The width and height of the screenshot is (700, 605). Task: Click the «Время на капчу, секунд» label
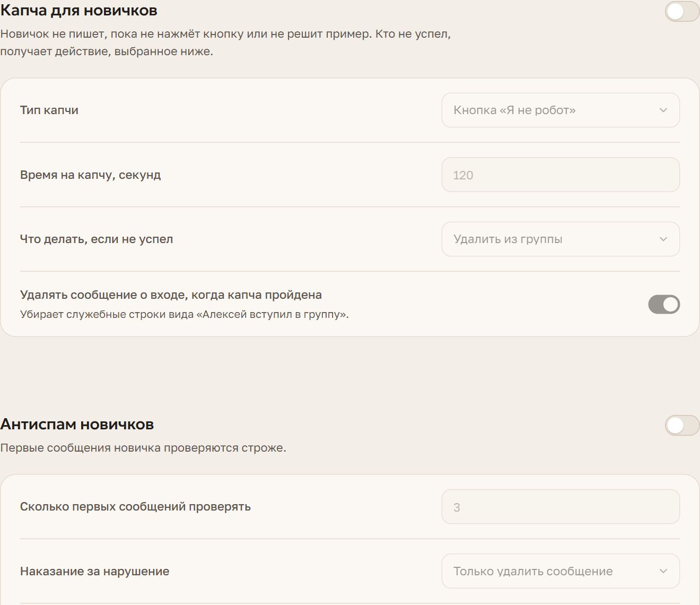click(x=91, y=175)
